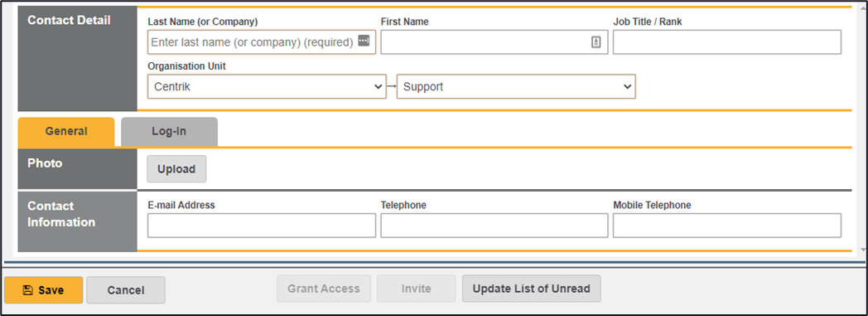Select the General tab
The image size is (868, 316).
coord(66,132)
